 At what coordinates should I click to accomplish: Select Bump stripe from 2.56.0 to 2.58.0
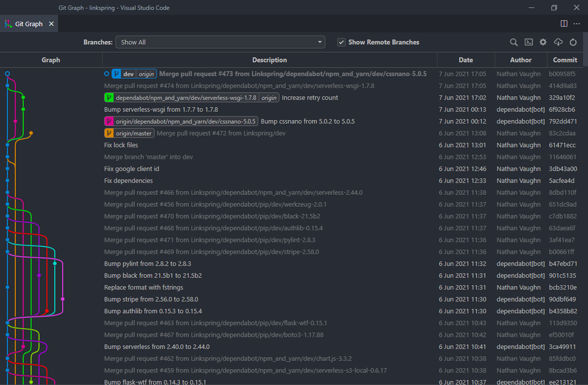[151, 300]
